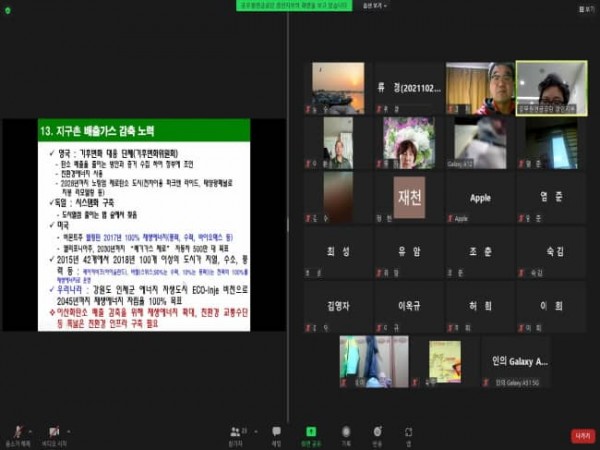
Task: Click muted mic icon on Apple tile
Action: [x=450, y=218]
